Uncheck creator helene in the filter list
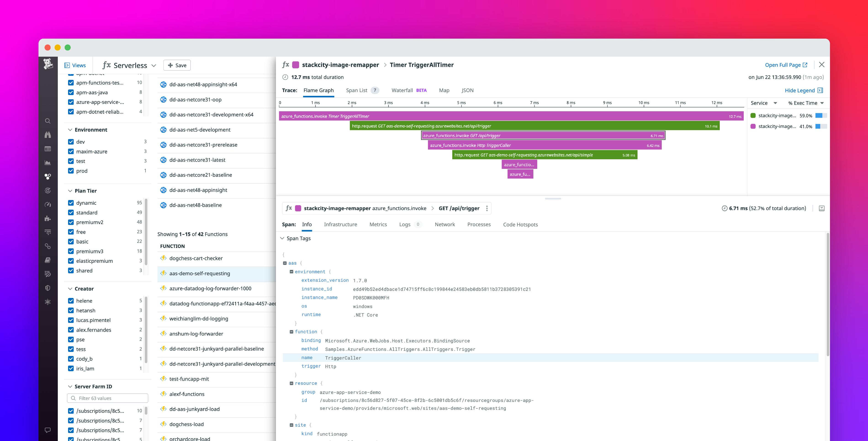This screenshot has height=441, width=868. pos(71,300)
